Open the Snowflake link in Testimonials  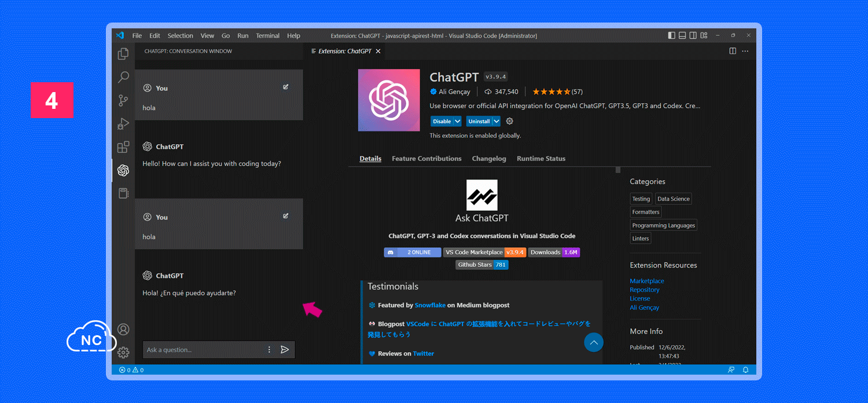(x=430, y=305)
